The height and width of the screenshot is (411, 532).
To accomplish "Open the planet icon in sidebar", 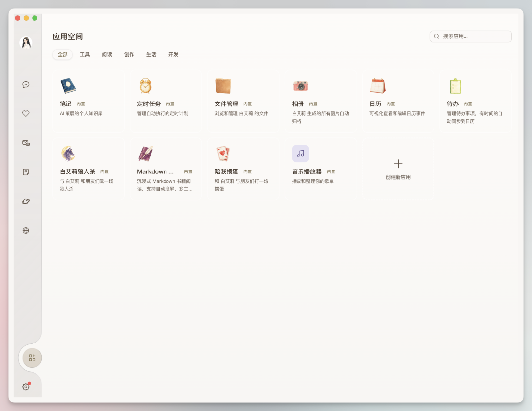I will tap(26, 201).
